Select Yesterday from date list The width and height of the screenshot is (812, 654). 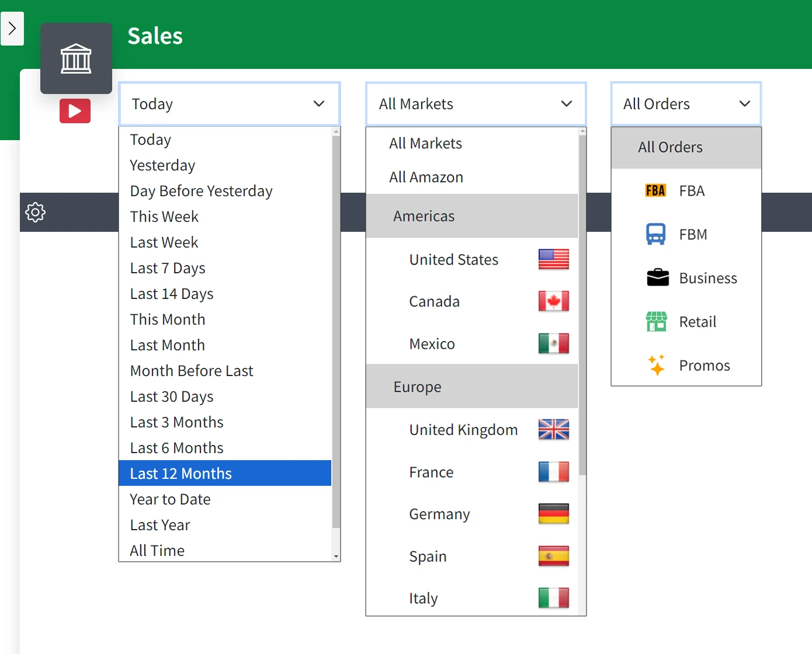(x=225, y=165)
